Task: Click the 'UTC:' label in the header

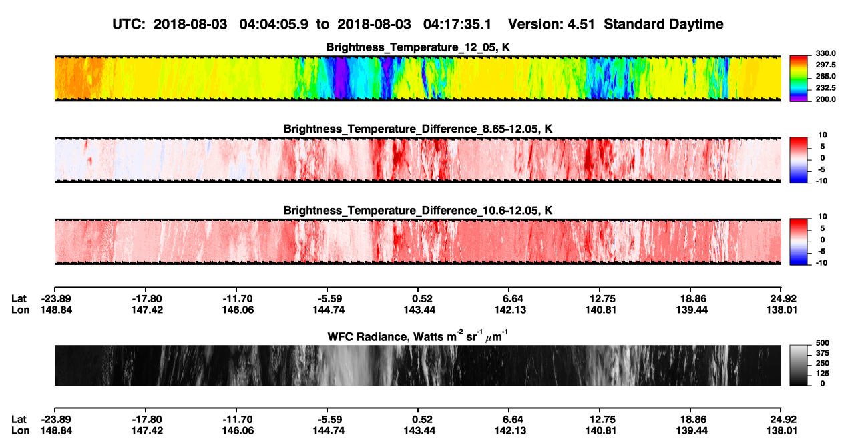Action: click(x=130, y=24)
